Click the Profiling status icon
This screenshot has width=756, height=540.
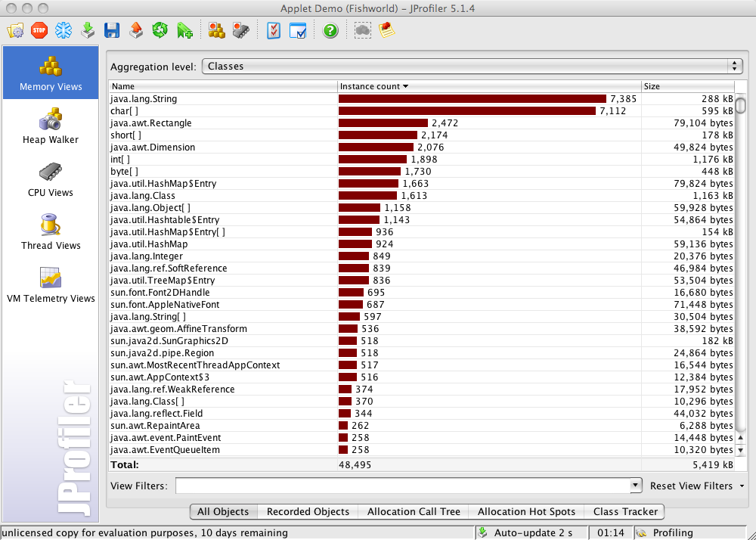pos(641,532)
